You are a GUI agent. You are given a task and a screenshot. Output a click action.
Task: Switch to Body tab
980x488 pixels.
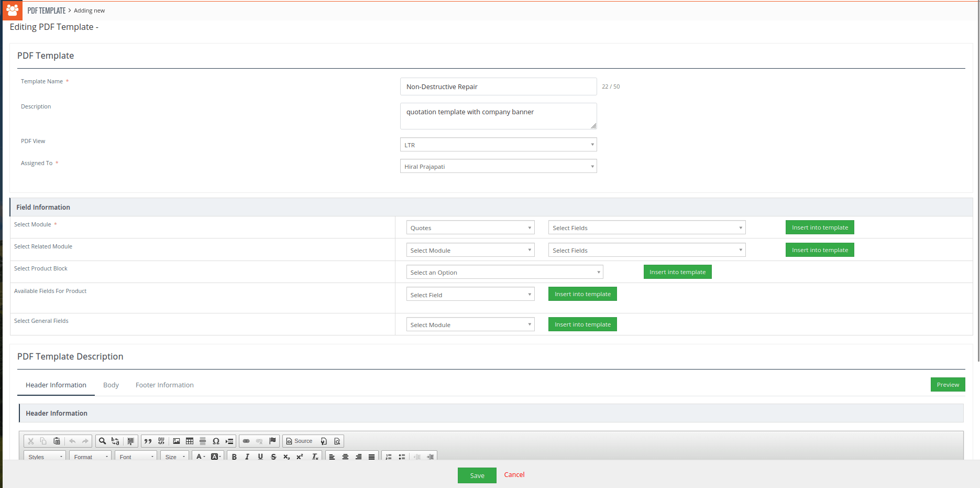[111, 385]
